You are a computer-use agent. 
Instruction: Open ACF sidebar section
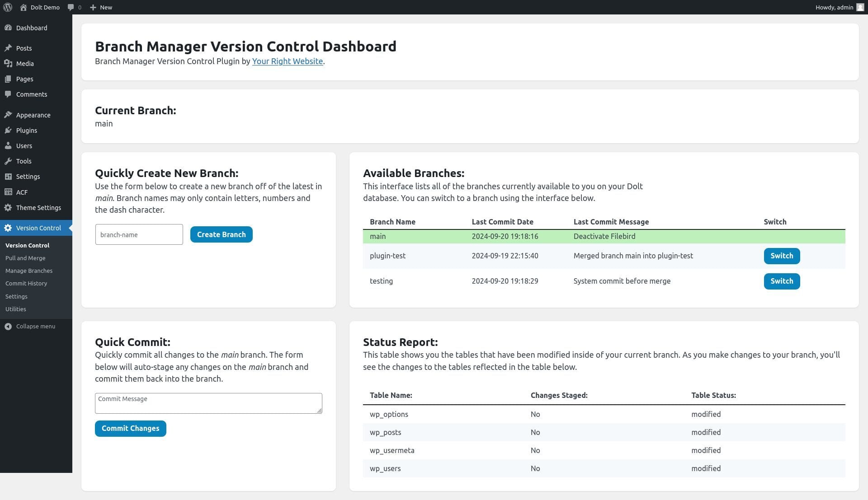[x=22, y=192]
